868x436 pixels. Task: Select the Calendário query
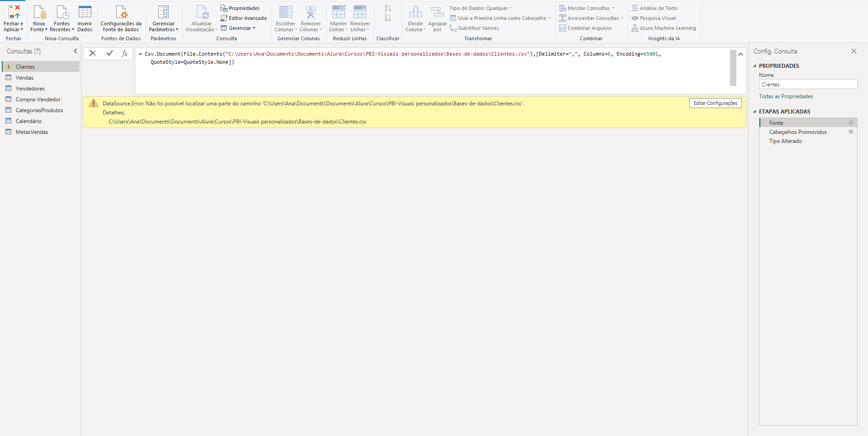click(x=41, y=121)
